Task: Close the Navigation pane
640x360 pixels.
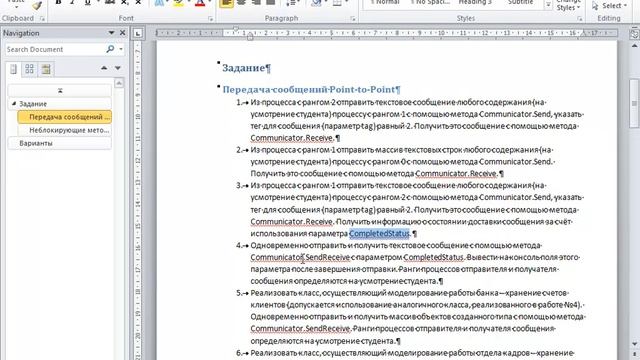Action: pos(122,33)
